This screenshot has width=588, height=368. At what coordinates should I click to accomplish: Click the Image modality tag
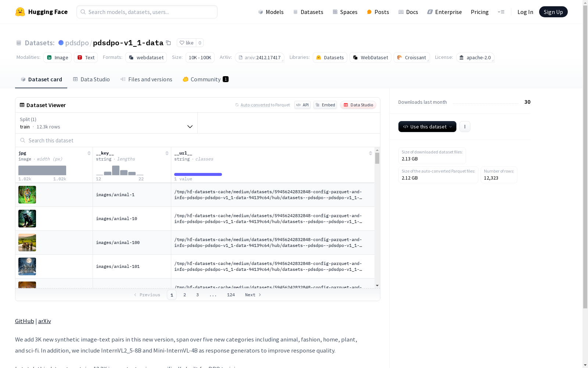[57, 57]
